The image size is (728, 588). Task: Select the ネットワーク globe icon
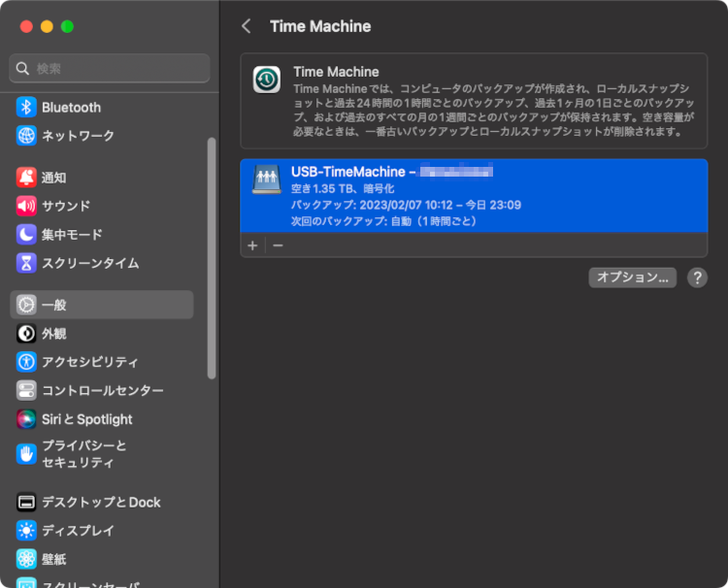coord(26,136)
